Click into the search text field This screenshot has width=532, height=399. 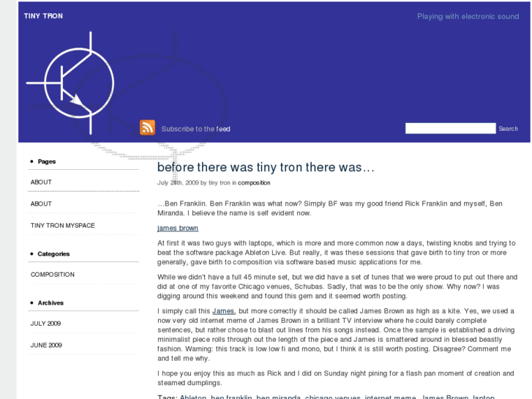450,129
